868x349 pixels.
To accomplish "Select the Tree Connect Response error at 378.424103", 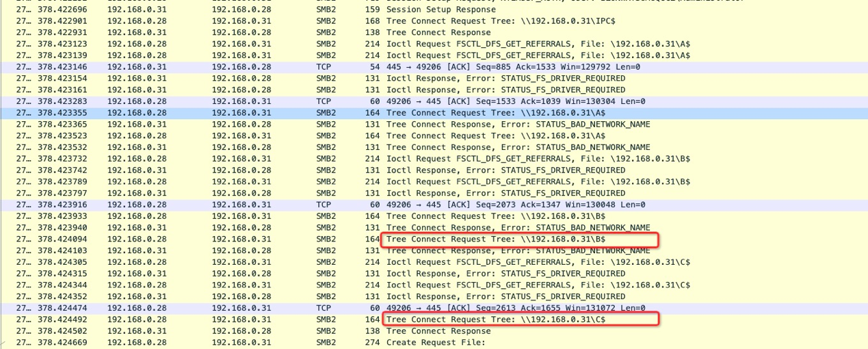I will 434,250.
